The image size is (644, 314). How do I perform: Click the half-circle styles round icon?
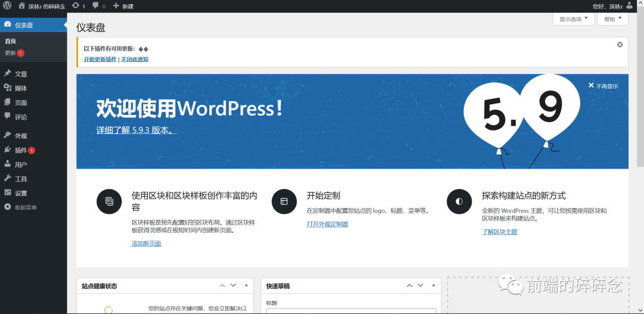(x=459, y=201)
